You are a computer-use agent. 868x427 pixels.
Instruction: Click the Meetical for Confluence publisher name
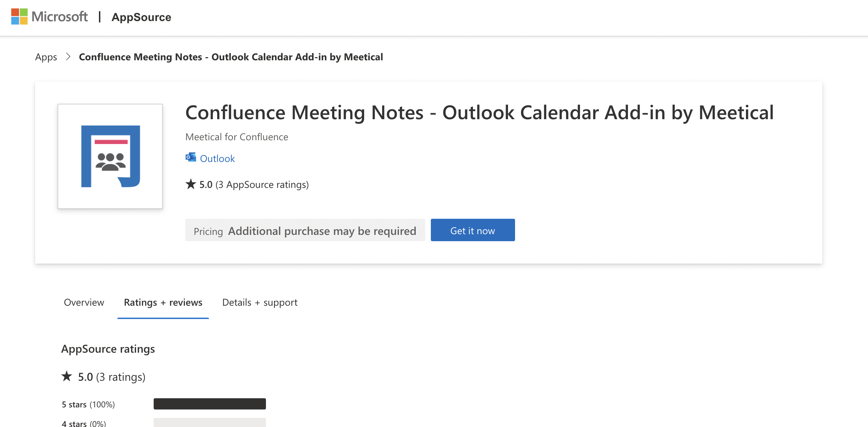click(236, 137)
